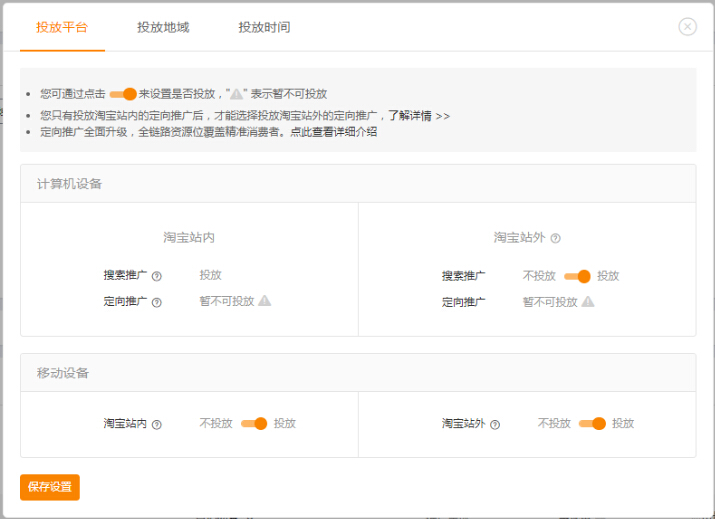Viewport: 715px width, 519px height.
Task: Click help icon beside computer 淘宝站外 heading
Action: (x=556, y=238)
